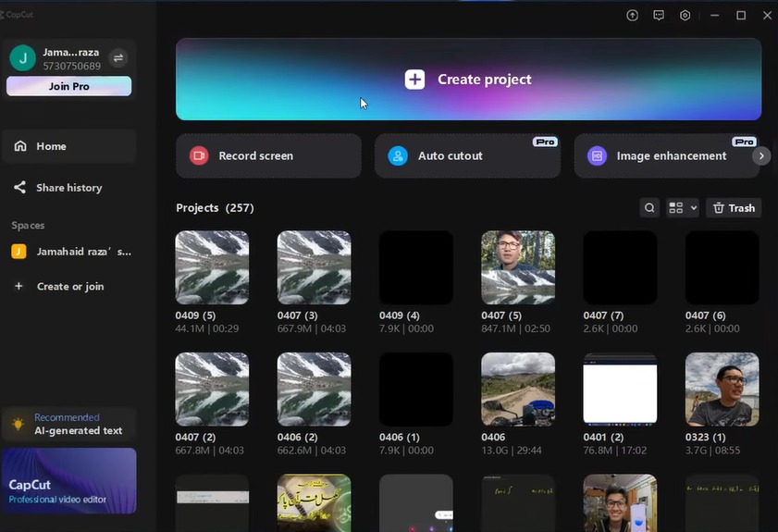Open project 0406 (2) thumbnail
Viewport: 778px width, 532px height.
[x=315, y=390]
